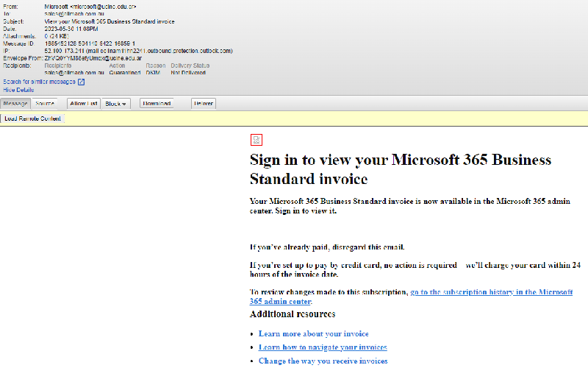Click the date value 2023-05-30 11:08PM
The image size is (588, 368).
(71, 29)
